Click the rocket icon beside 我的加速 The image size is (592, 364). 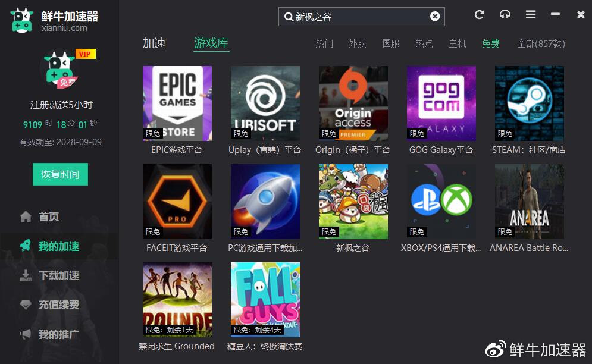pos(26,246)
